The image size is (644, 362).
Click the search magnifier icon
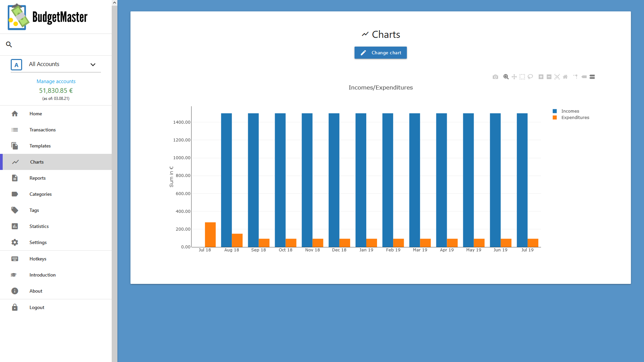tap(9, 44)
